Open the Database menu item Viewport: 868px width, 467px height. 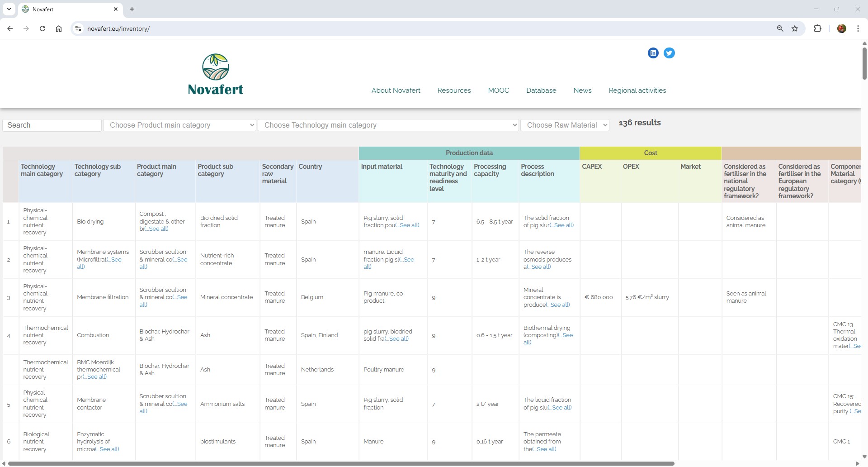(541, 91)
